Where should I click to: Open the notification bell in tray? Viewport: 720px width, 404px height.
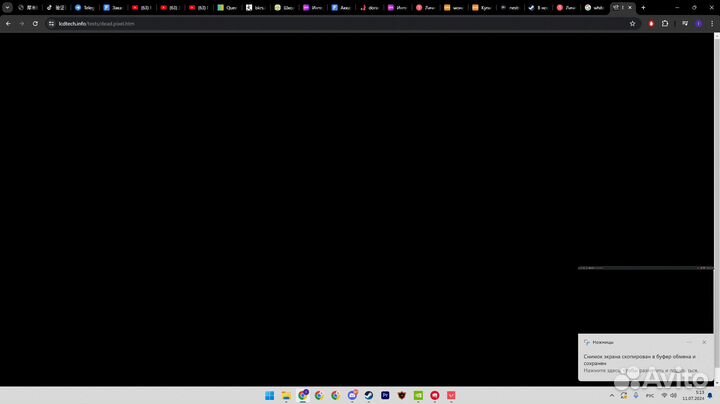tap(710, 395)
